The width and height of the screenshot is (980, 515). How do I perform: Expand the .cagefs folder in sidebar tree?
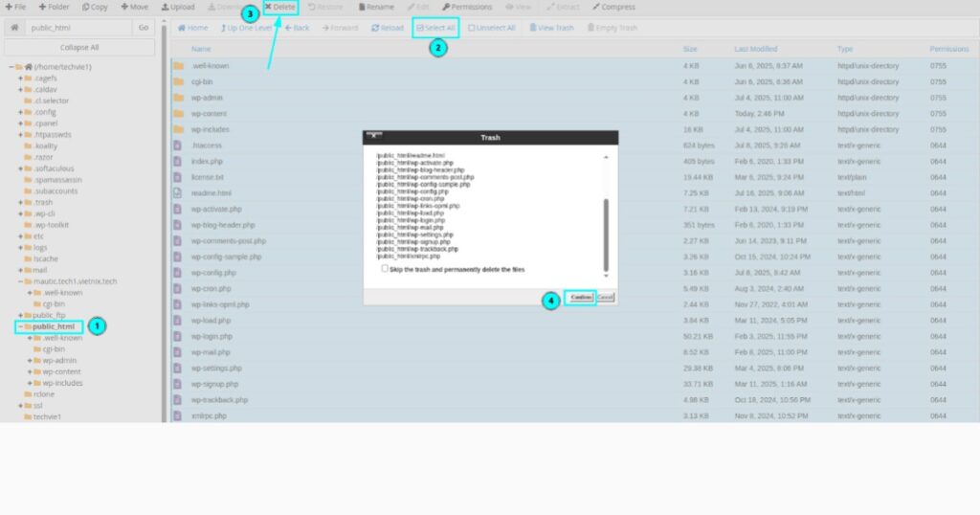20,78
